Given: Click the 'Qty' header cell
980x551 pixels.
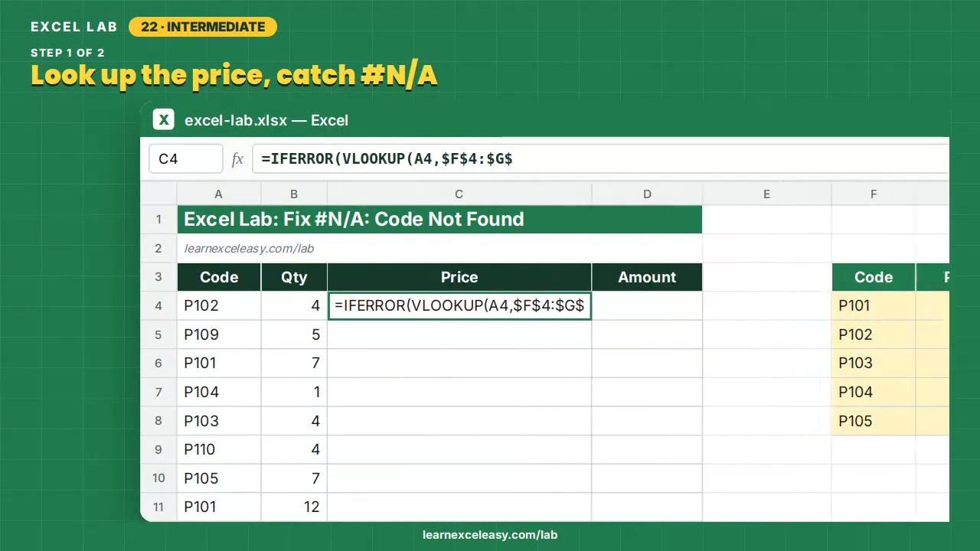Looking at the screenshot, I should pos(294,277).
